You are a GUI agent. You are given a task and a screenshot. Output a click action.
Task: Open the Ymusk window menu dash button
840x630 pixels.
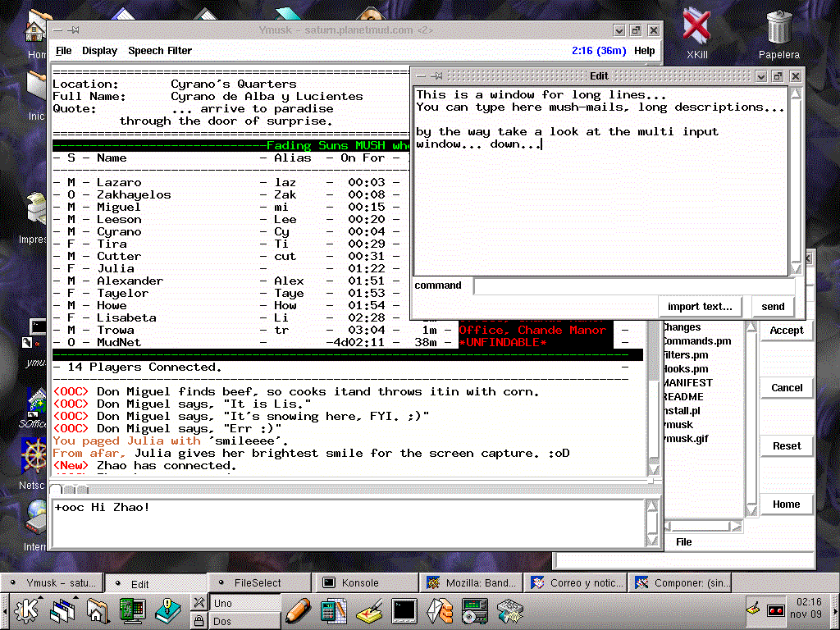click(x=59, y=30)
